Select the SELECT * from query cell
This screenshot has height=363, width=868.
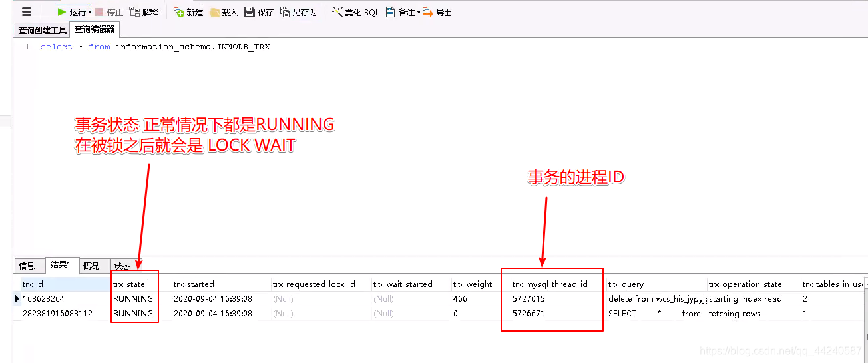[x=656, y=314]
